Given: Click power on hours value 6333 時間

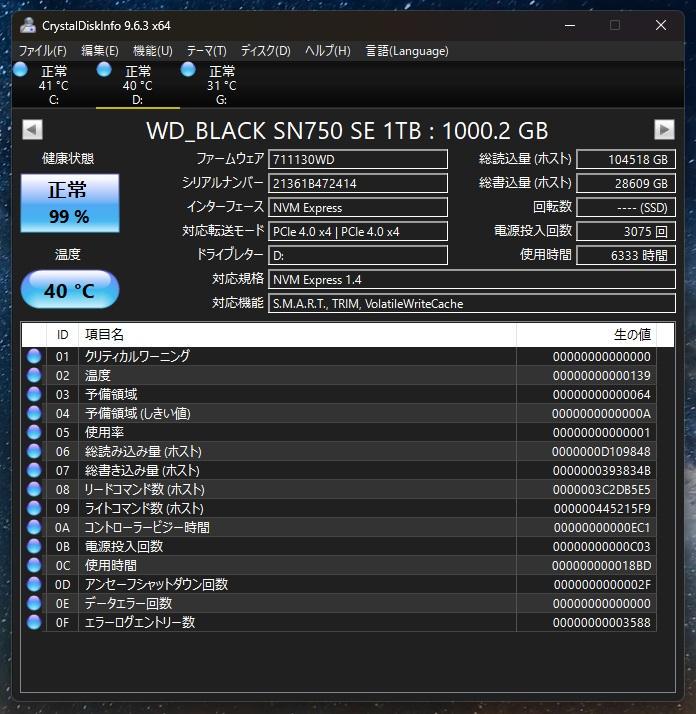Looking at the screenshot, I should 626,255.
